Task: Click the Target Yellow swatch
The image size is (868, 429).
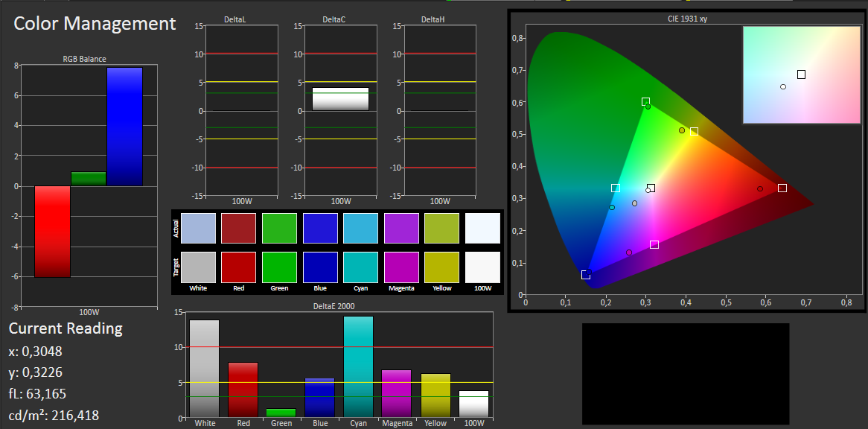Action: pos(441,267)
